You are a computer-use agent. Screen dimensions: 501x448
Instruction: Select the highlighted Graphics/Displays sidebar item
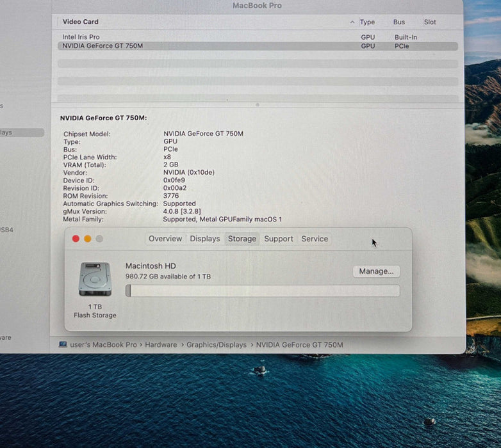22,132
